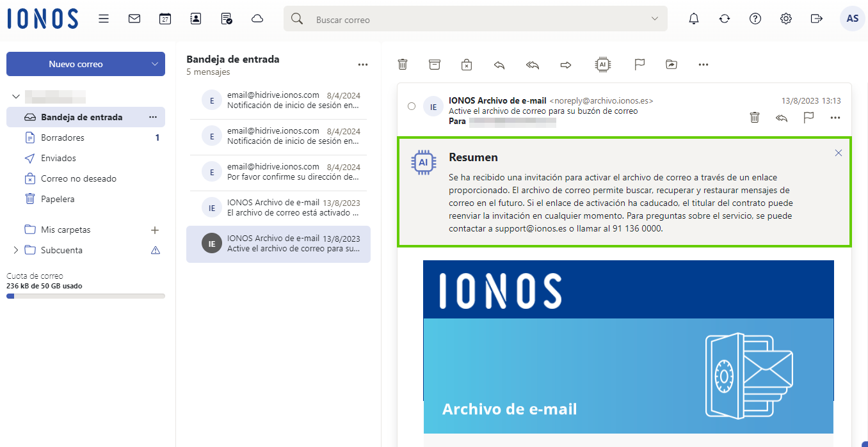Delete email using header trash icon
The height and width of the screenshot is (447, 868).
click(x=755, y=117)
